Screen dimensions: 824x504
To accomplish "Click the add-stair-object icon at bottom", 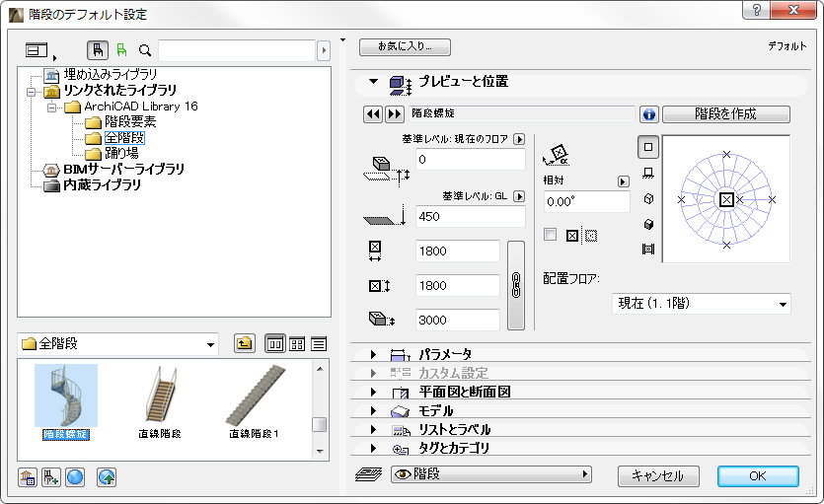I will pyautogui.click(x=51, y=477).
